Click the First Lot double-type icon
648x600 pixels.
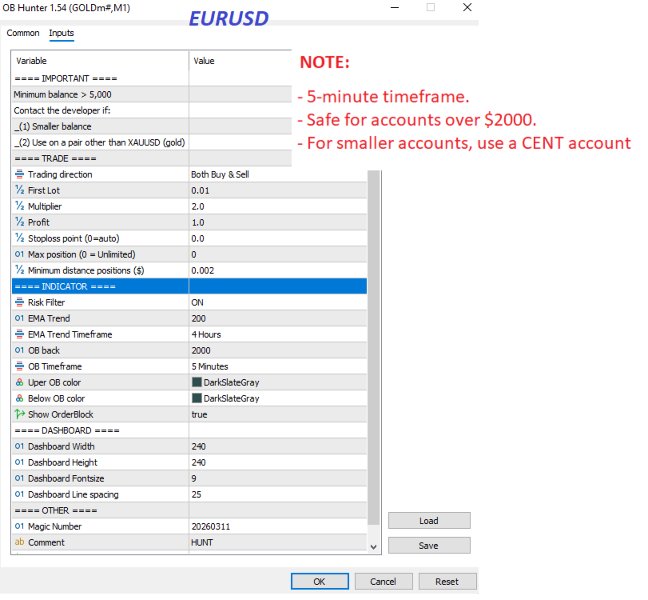coord(19,190)
